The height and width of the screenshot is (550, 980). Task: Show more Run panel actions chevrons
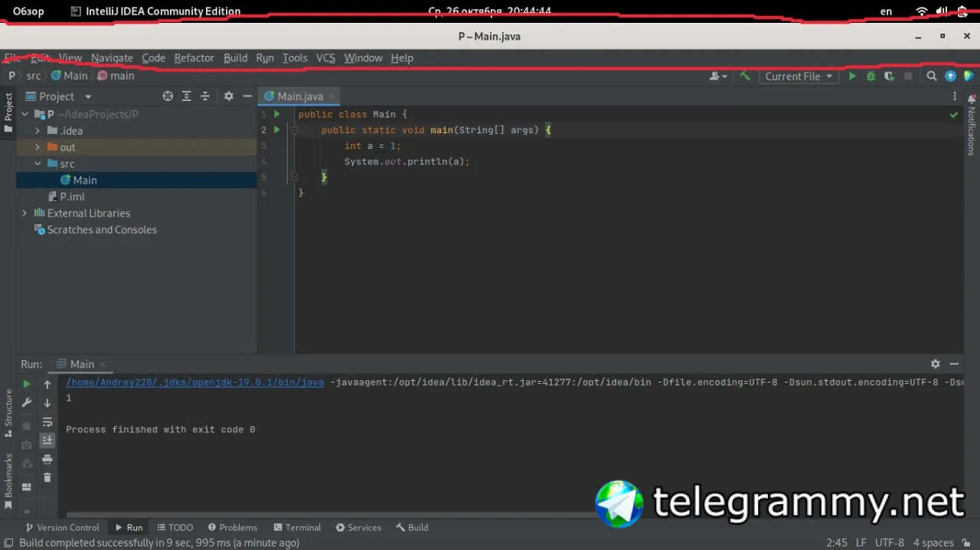27,512
